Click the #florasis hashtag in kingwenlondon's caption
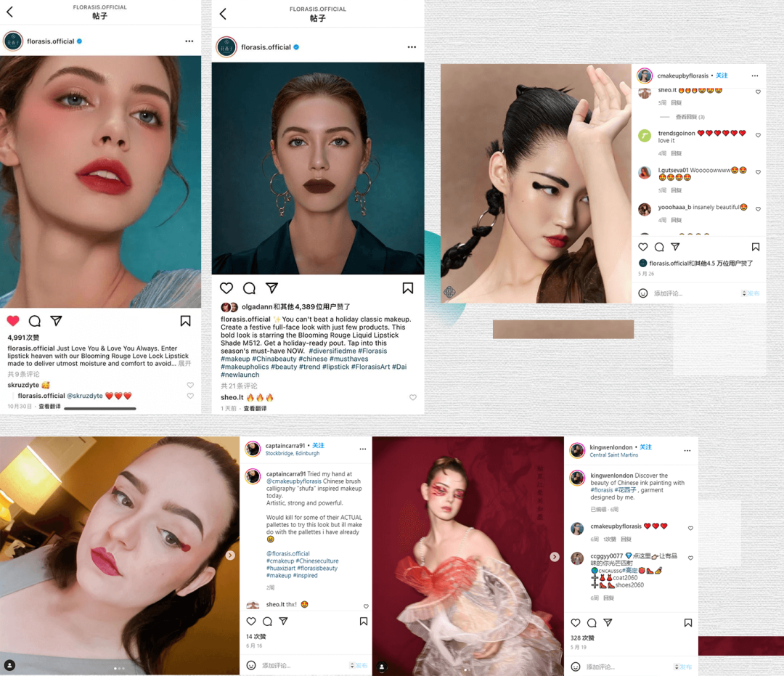Viewport: 784px width, 676px height. point(602,490)
